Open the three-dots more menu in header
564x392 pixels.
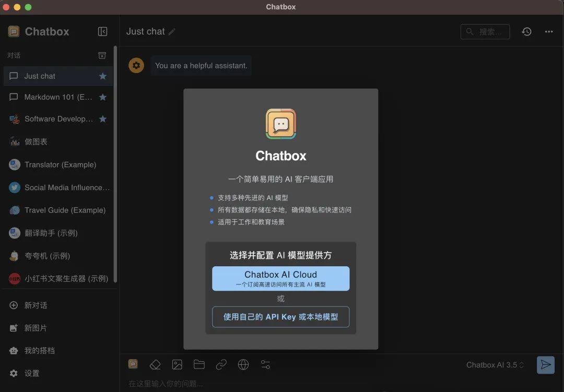549,32
